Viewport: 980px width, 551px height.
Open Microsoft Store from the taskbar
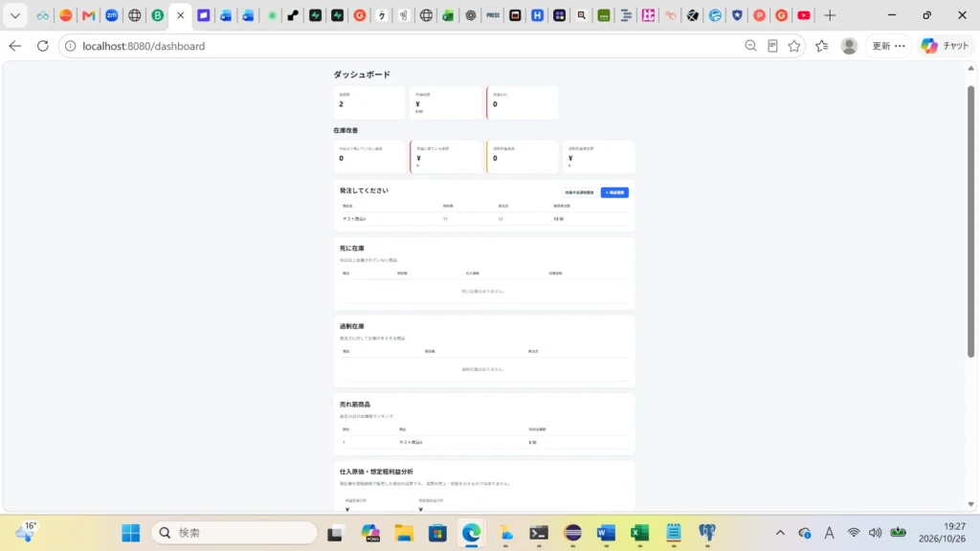pos(437,533)
